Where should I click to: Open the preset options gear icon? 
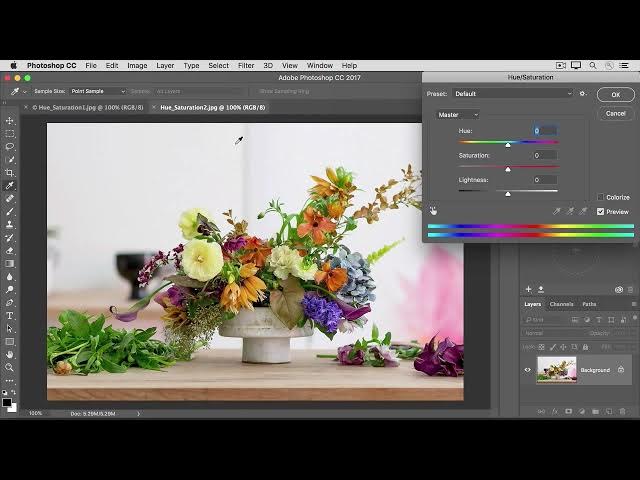(583, 94)
